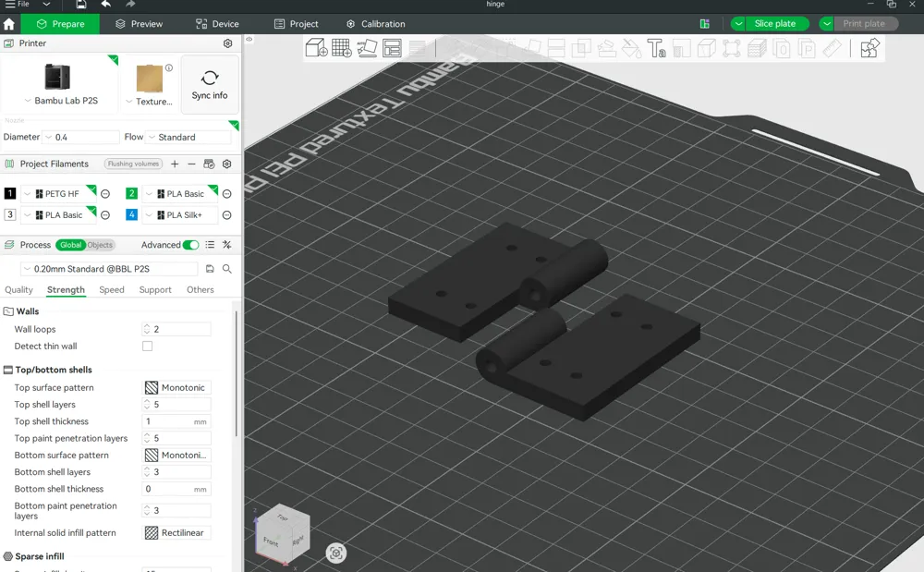Open the Quality settings tab

coord(18,290)
